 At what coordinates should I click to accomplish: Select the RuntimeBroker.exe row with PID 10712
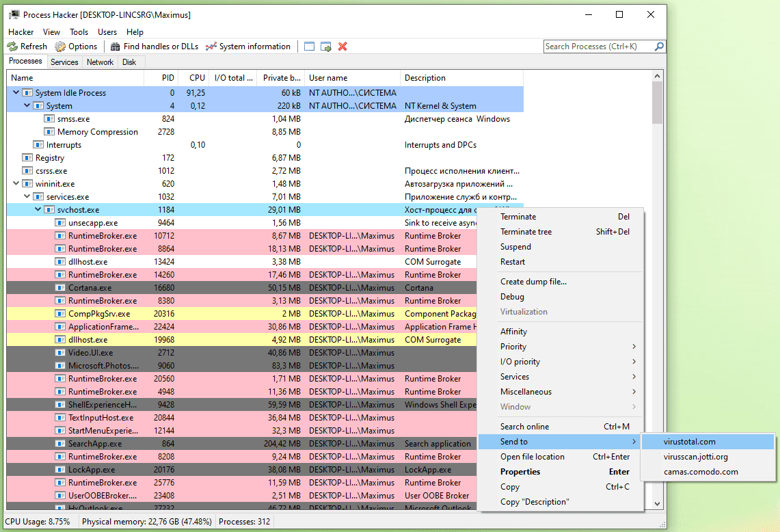(x=242, y=236)
